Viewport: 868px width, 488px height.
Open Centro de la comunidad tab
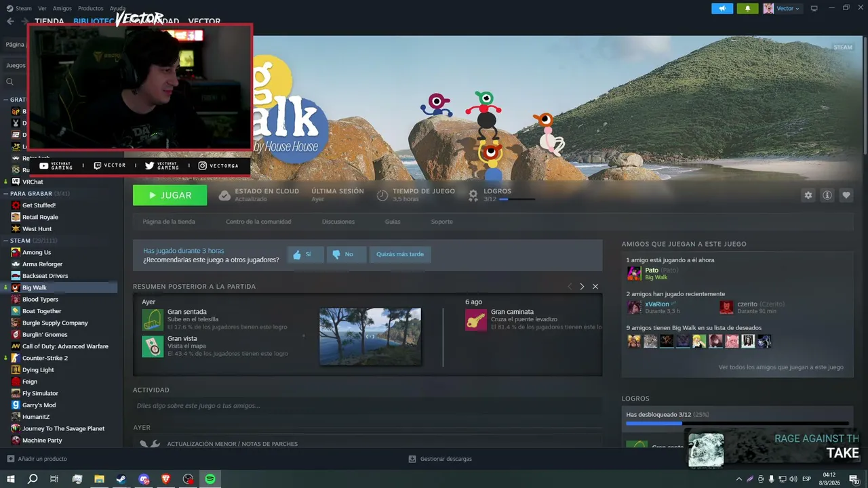click(258, 222)
